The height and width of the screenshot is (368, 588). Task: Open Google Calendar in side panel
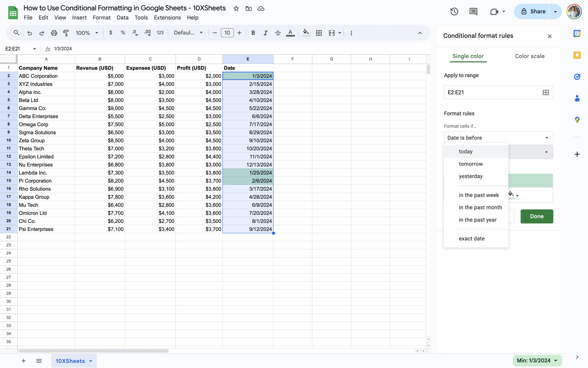tap(577, 33)
